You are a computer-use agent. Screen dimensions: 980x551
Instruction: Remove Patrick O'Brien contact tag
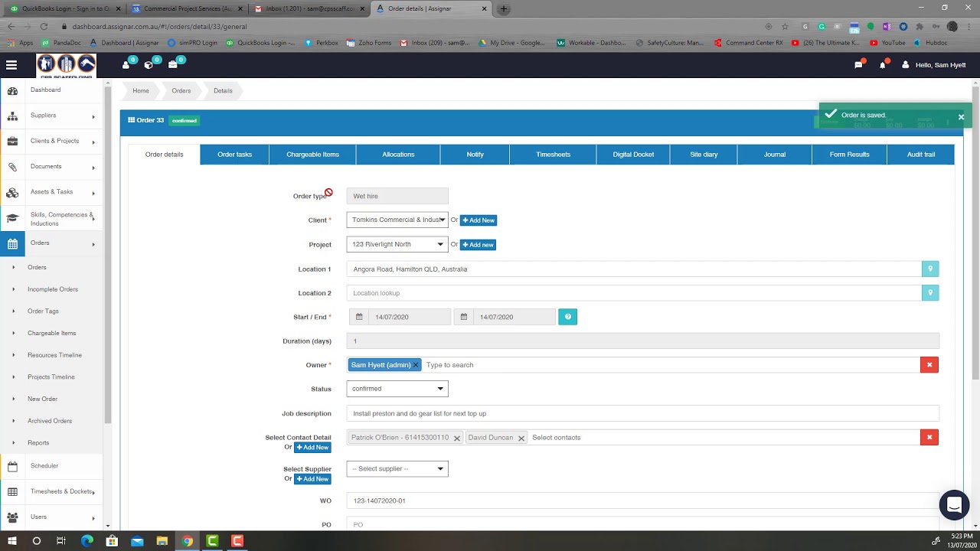pos(456,438)
